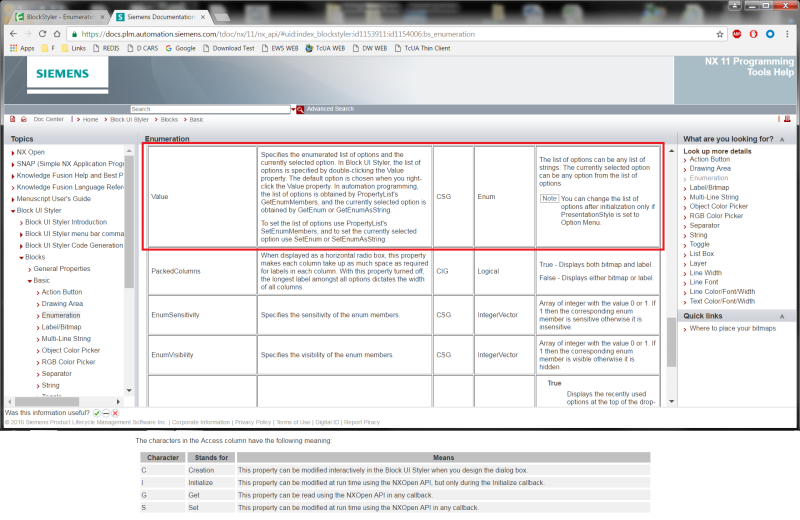Click the red search magnifier icon
800x520 pixels.
301,109
